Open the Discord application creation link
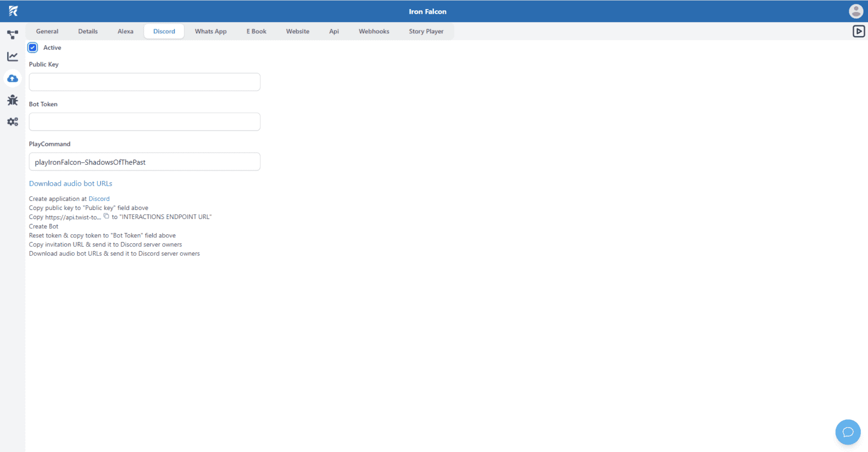Screen dimensions: 868x452 99,199
